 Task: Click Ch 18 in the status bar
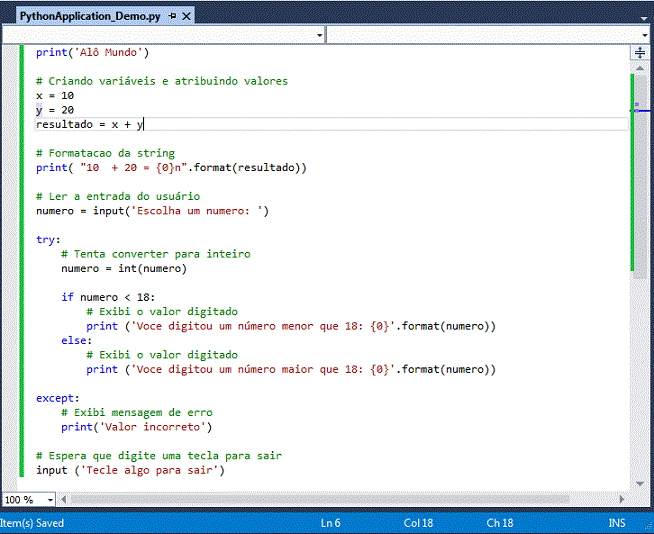(500, 523)
